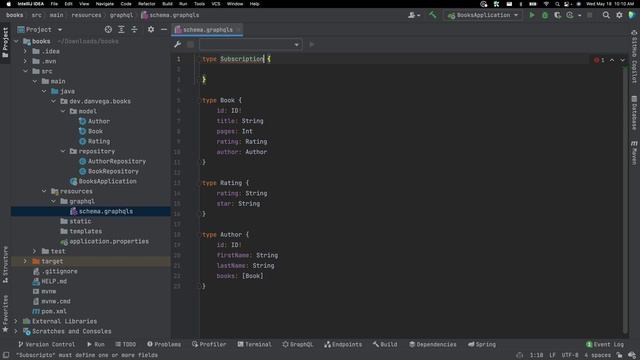
Task: Go to next highlighted error arrow
Action: (x=622, y=60)
